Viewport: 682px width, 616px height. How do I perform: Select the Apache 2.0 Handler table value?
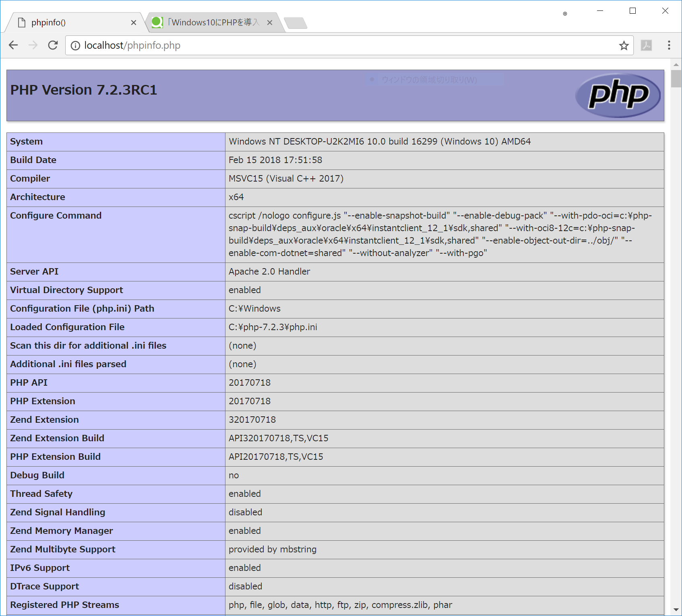[x=269, y=271]
